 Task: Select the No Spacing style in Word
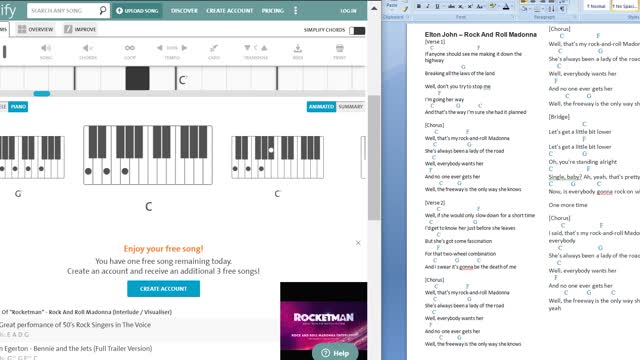tap(624, 6)
